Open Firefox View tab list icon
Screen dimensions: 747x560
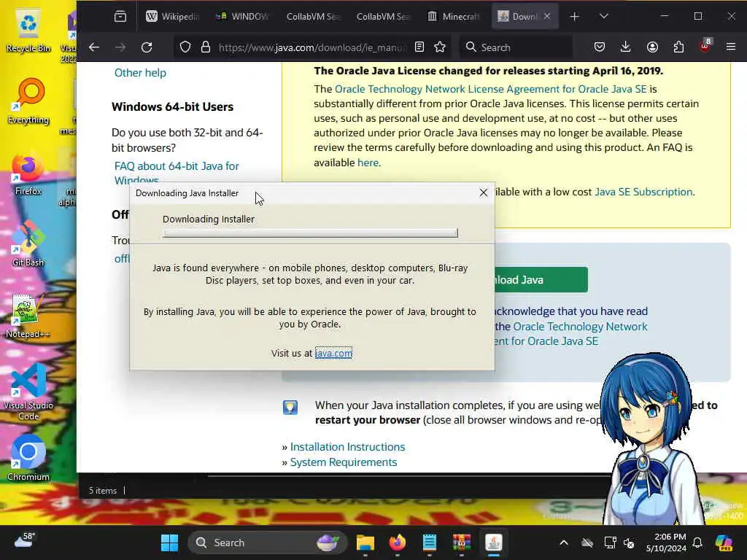120,17
